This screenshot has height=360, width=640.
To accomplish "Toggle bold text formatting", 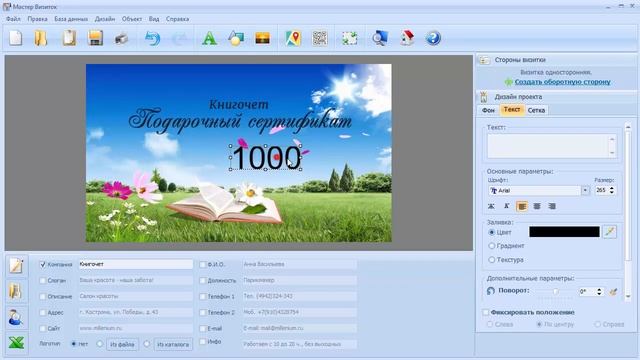I will click(491, 206).
